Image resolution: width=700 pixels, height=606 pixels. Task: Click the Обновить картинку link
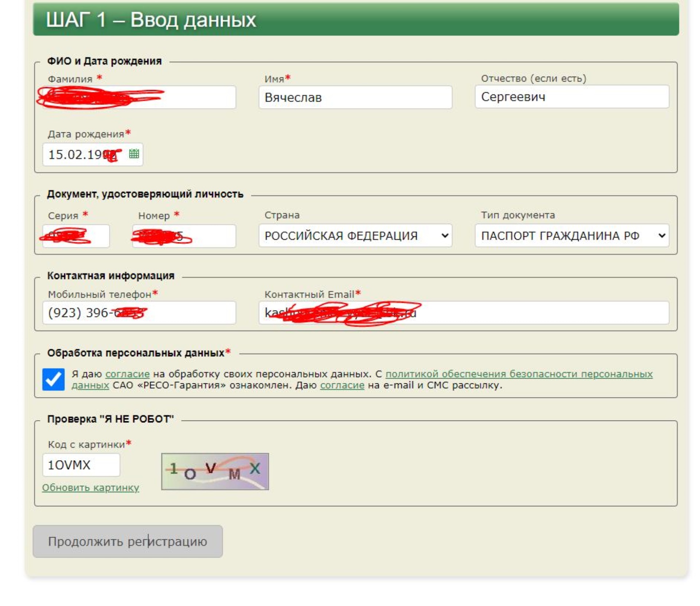[90, 487]
